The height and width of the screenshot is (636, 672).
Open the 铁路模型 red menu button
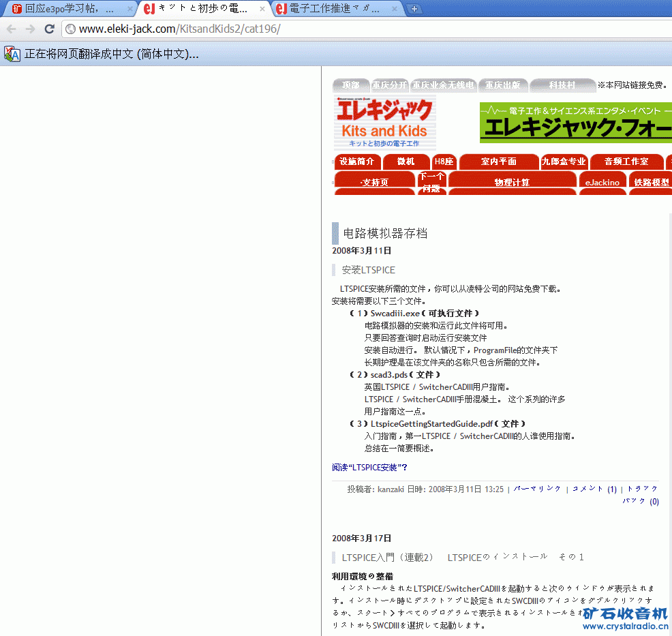651,183
